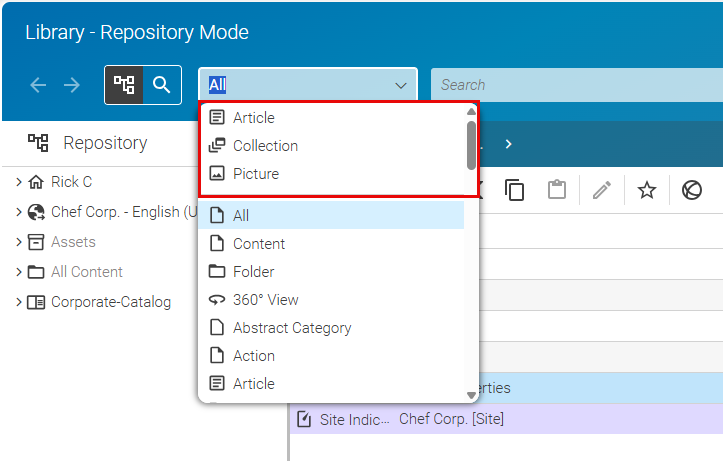Open Rick C home folder
723x461 pixels.
click(x=71, y=182)
